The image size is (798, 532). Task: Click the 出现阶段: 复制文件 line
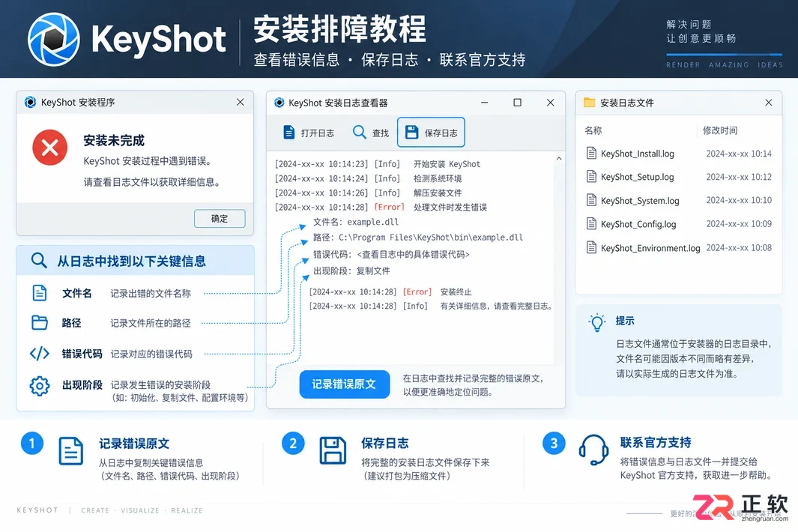[x=351, y=270]
